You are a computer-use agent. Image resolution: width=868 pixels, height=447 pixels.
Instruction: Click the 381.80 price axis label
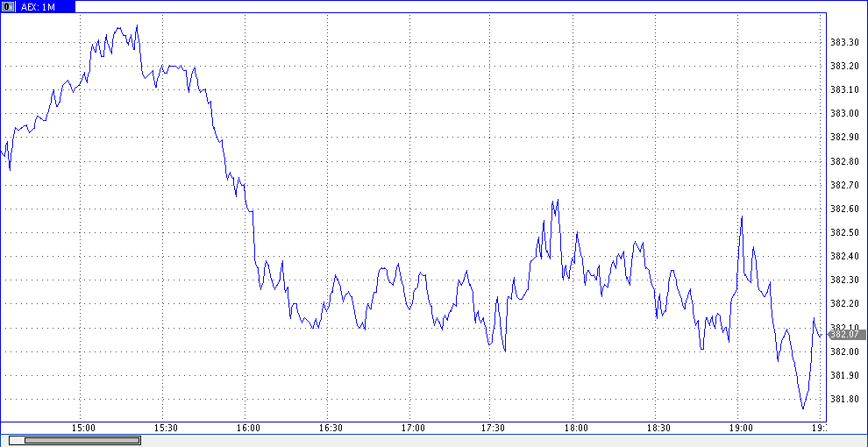click(844, 400)
